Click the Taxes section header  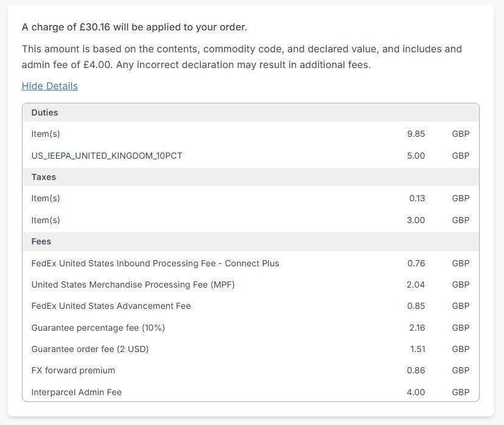pos(43,177)
